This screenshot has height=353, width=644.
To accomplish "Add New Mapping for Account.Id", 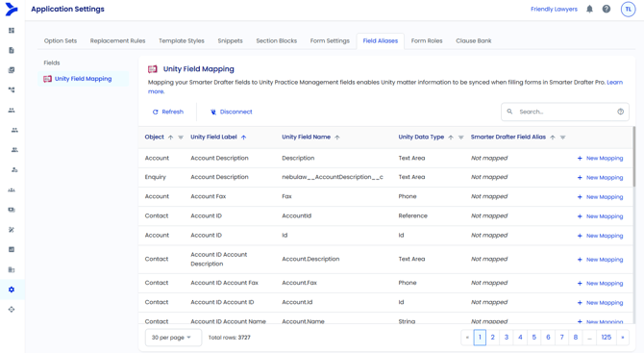I will pyautogui.click(x=600, y=302).
